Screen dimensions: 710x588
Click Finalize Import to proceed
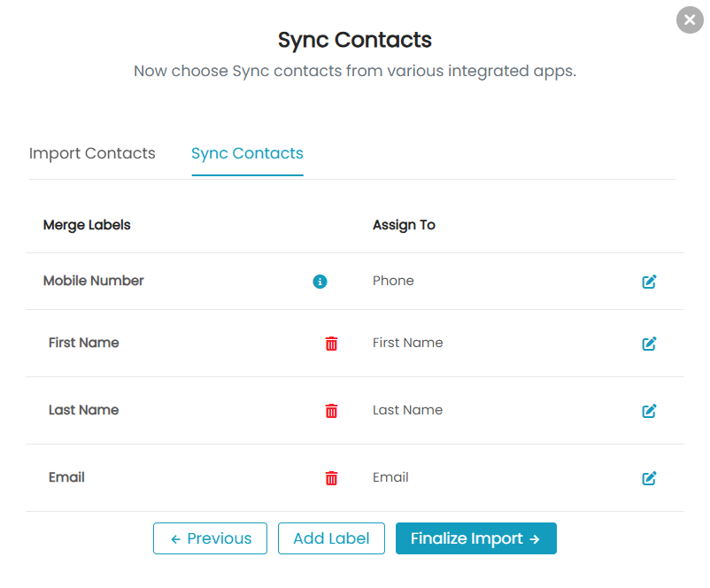point(476,538)
